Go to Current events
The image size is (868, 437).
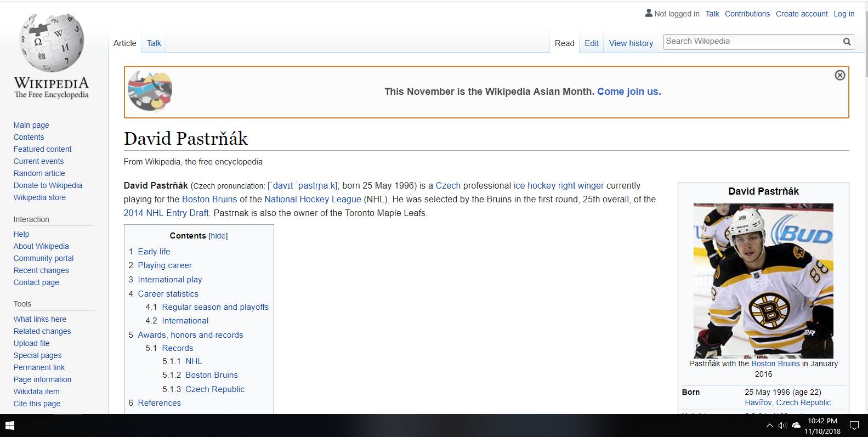click(38, 161)
